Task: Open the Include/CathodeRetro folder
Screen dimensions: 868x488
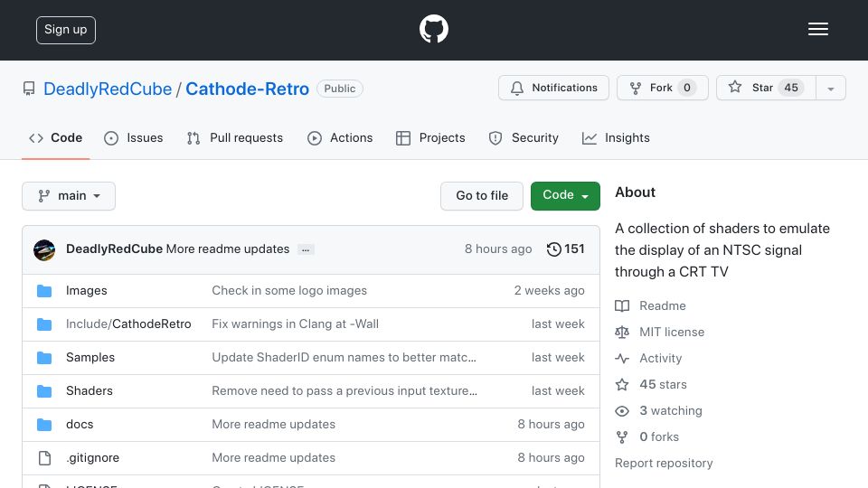Action: coord(128,324)
